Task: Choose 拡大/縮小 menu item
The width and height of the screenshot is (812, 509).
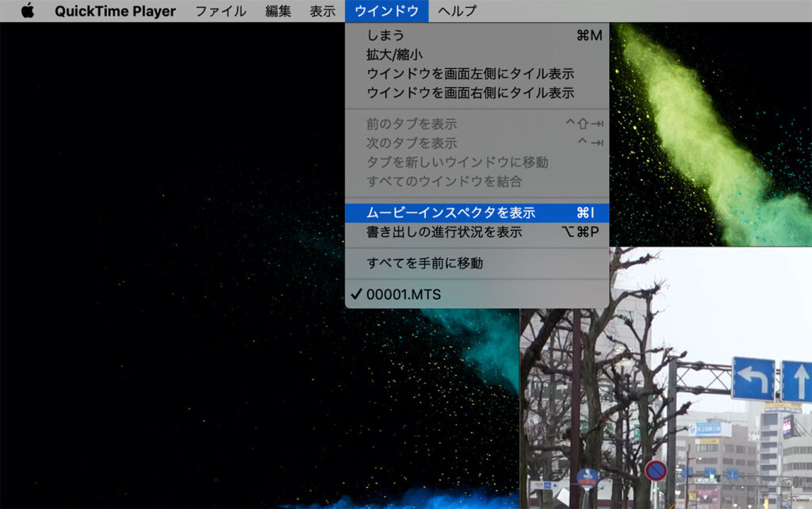Action: coord(394,55)
